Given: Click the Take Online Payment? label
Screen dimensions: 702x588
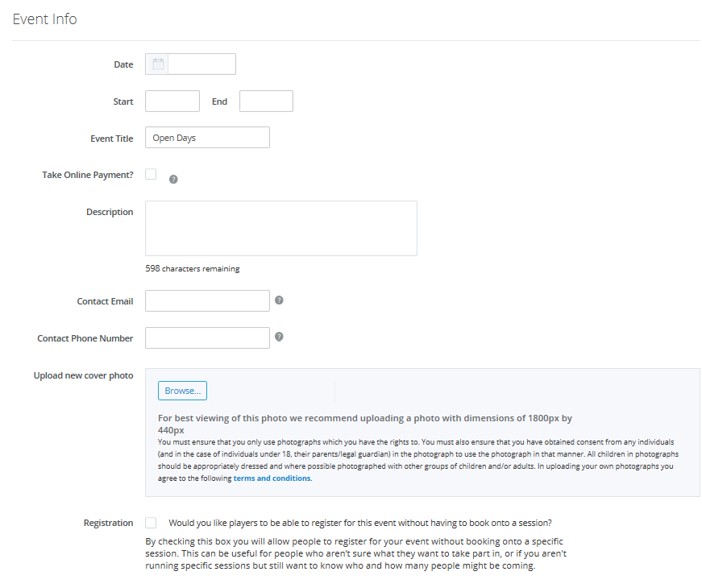Looking at the screenshot, I should [x=88, y=175].
